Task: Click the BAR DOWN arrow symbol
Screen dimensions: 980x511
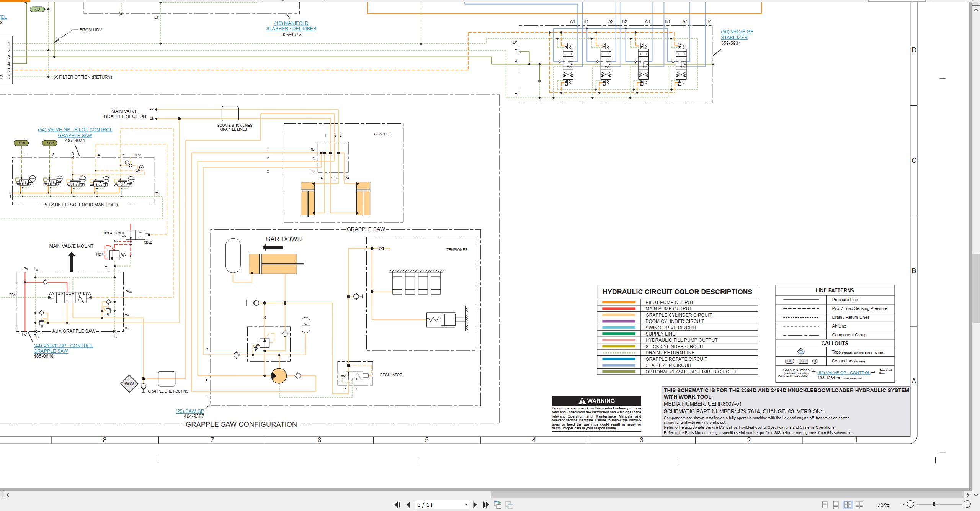Action: click(272, 247)
